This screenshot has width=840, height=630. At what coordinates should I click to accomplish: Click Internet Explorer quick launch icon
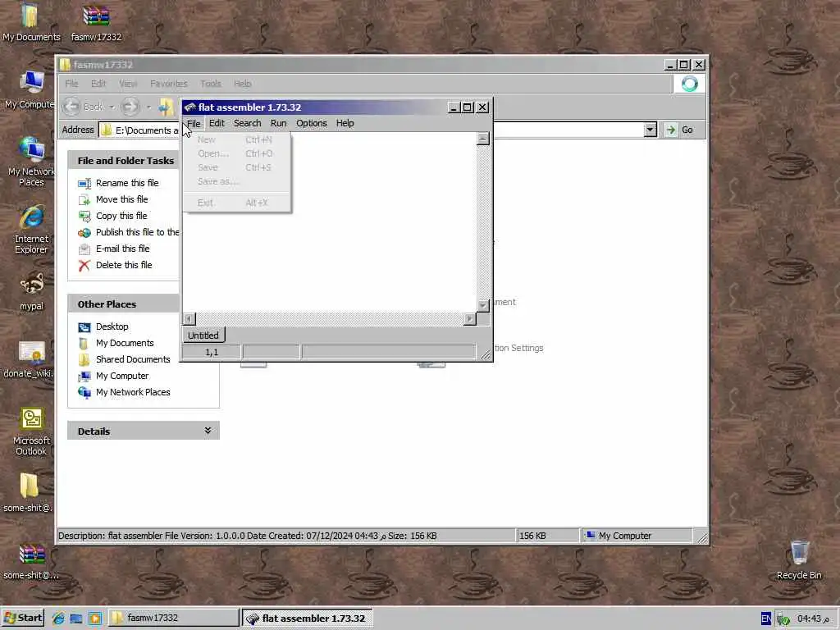point(58,619)
